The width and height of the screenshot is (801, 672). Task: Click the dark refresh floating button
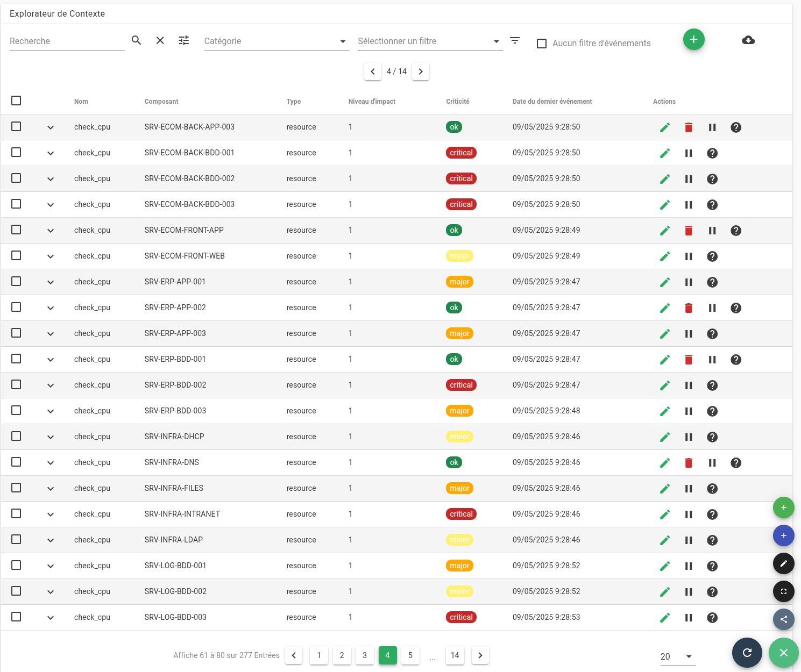(747, 653)
